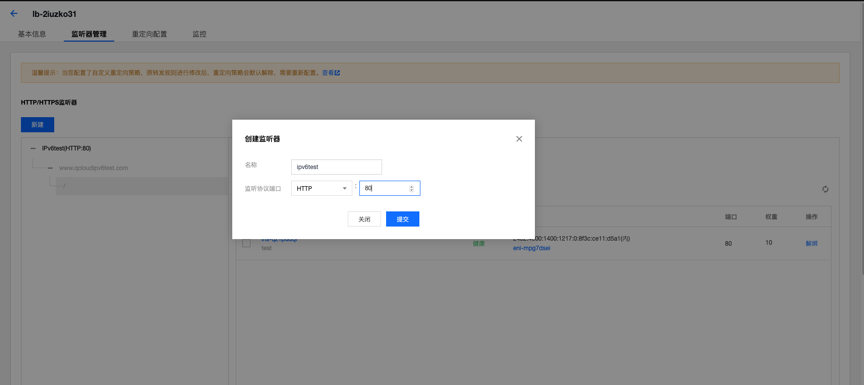Select the 监听器管理 tab

point(89,34)
